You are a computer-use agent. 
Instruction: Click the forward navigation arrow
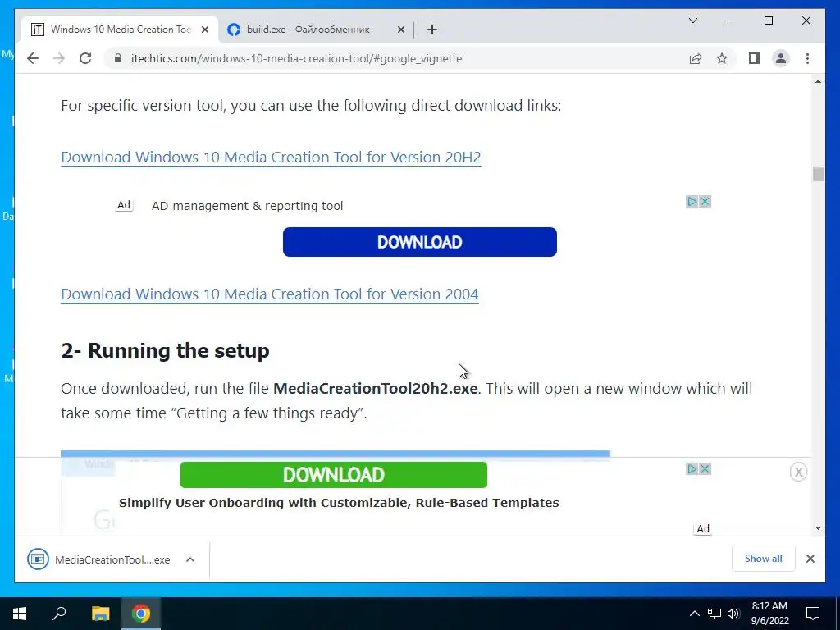click(x=59, y=58)
